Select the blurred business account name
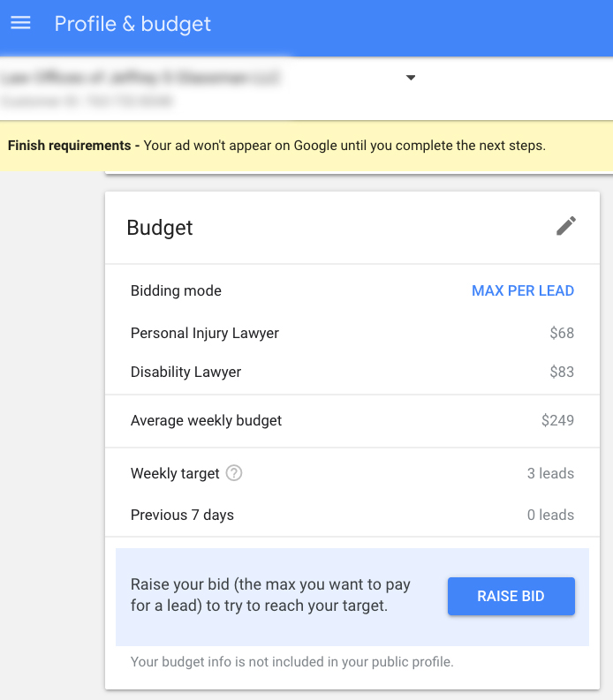The image size is (613, 700). click(x=141, y=78)
